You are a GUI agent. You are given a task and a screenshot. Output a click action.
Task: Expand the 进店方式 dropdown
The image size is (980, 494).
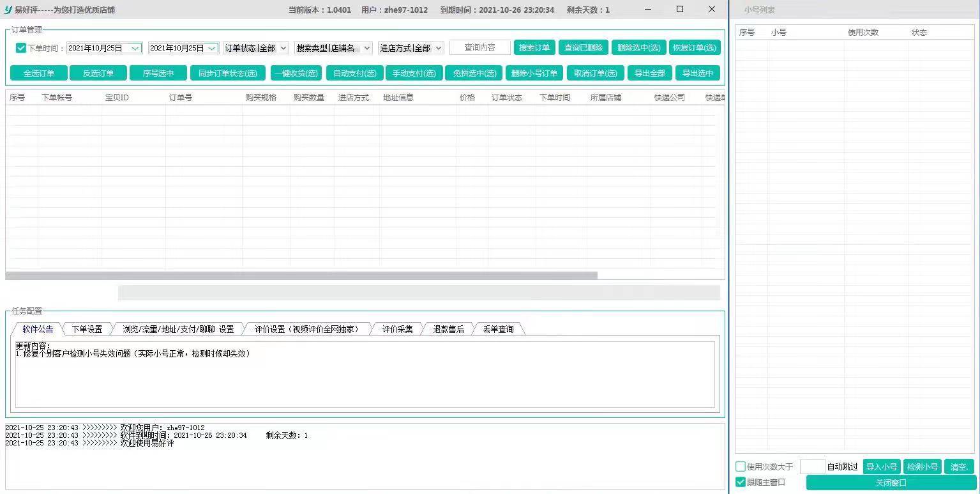click(439, 48)
